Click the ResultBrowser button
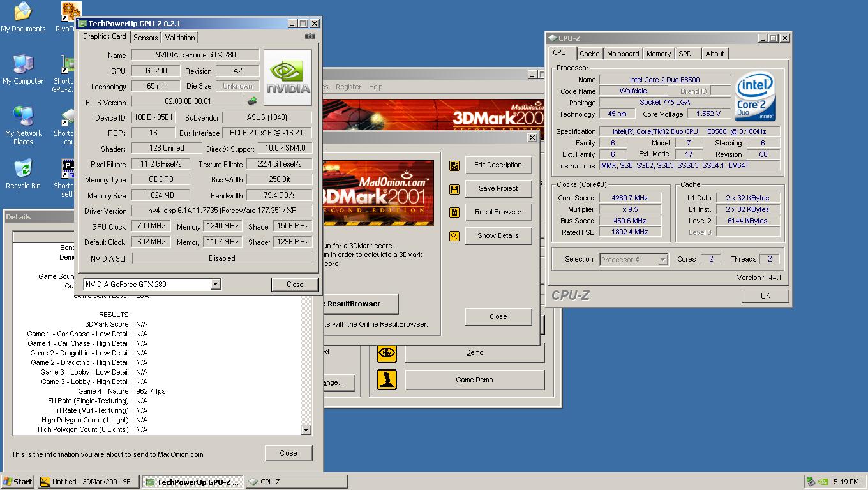868x490 pixels. (498, 212)
